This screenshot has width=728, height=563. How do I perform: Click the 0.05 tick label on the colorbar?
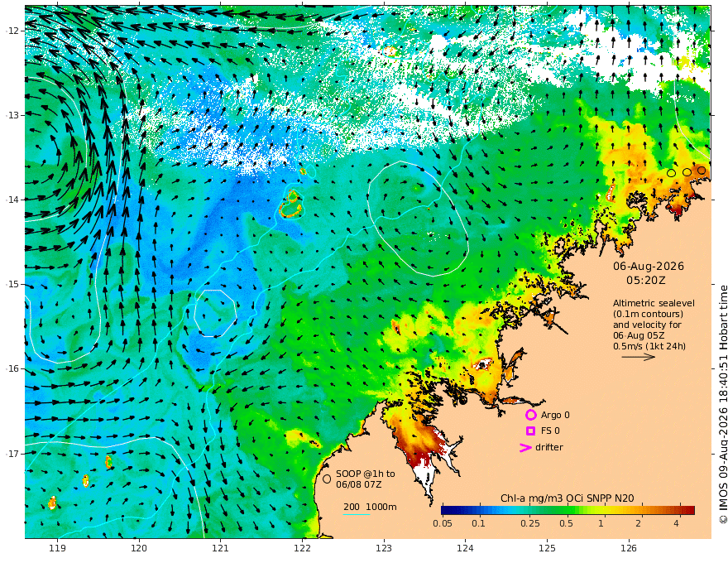[443, 523]
